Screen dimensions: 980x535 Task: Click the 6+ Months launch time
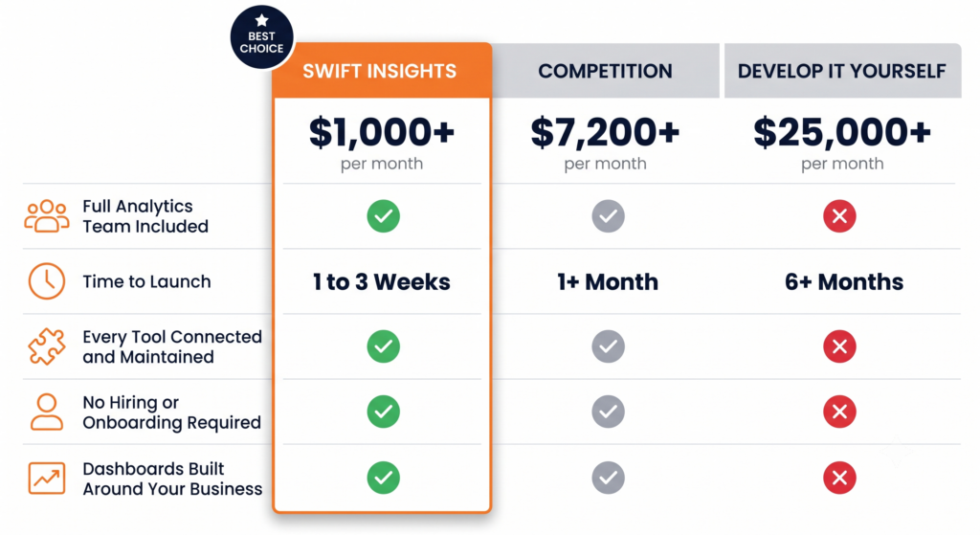(x=844, y=282)
